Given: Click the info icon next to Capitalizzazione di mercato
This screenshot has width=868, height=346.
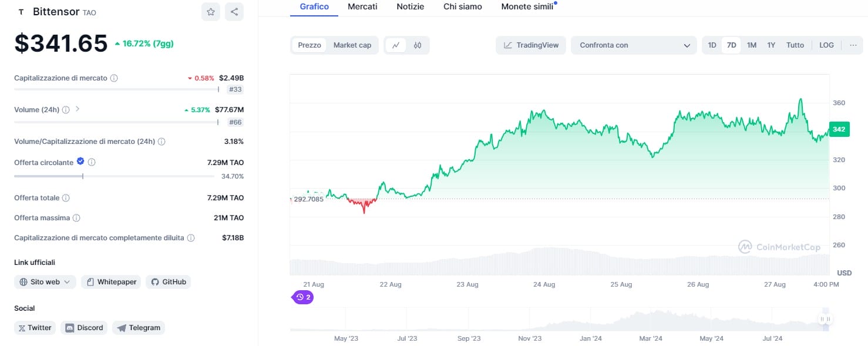Looking at the screenshot, I should coord(114,78).
